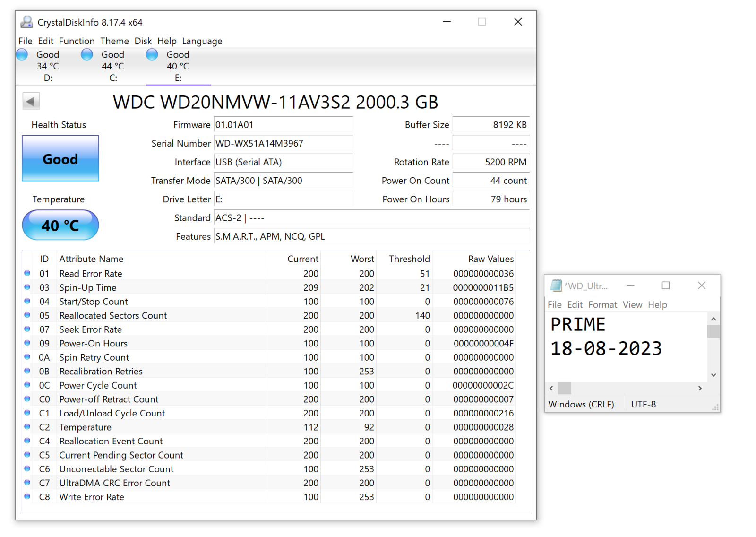Click the Interface field USB (Serial ATA)

pos(283,162)
